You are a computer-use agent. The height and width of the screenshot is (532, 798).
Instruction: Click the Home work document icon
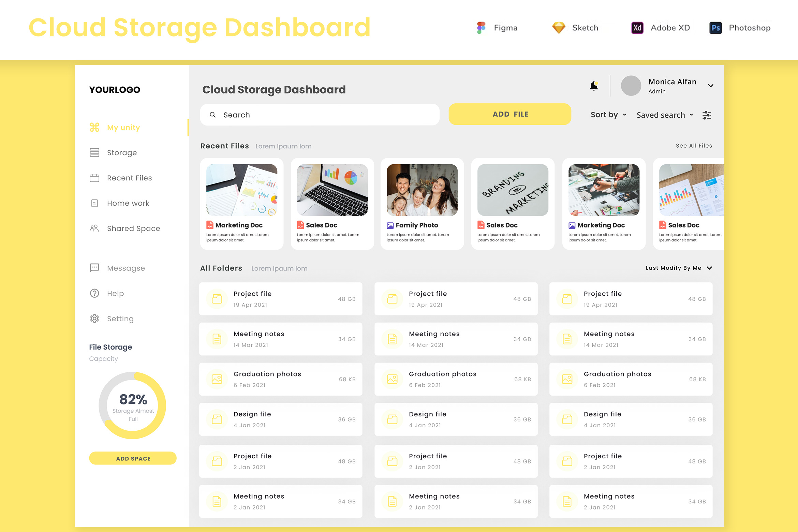coord(94,203)
